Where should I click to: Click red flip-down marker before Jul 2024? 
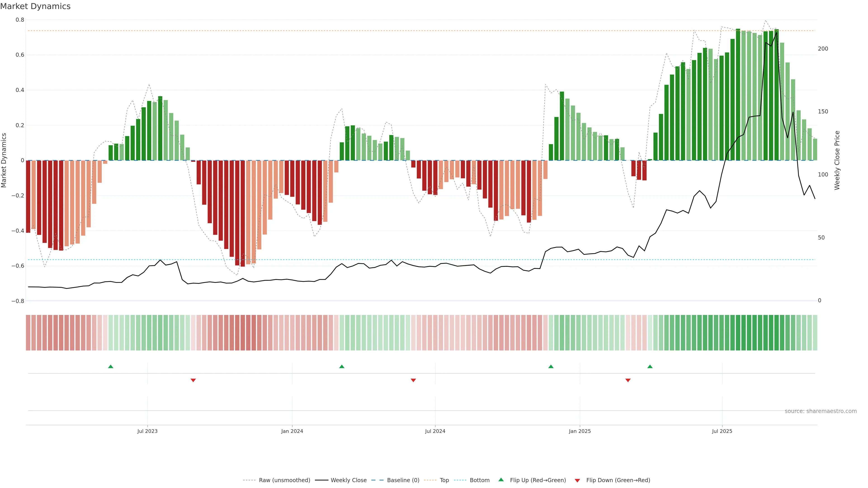[x=413, y=380]
